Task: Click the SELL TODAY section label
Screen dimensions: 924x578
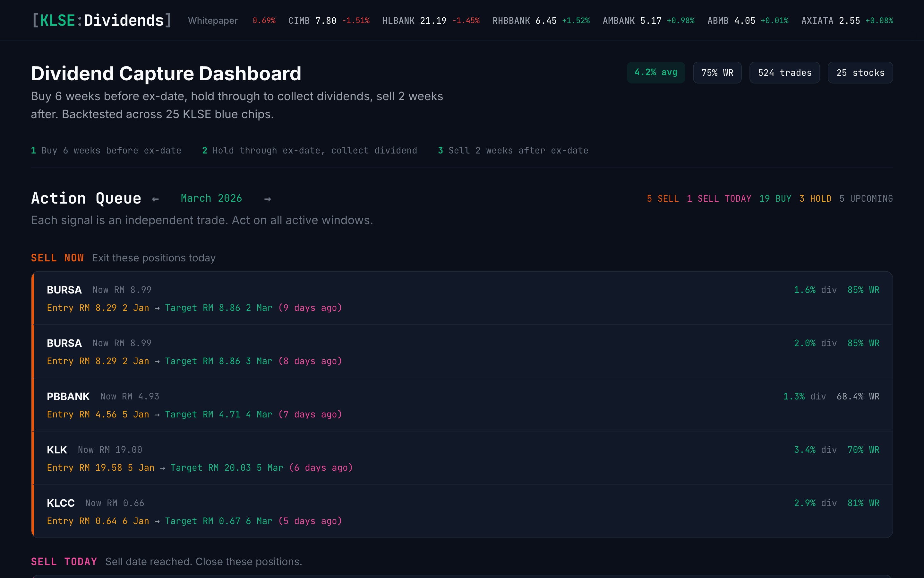Action: pos(64,562)
